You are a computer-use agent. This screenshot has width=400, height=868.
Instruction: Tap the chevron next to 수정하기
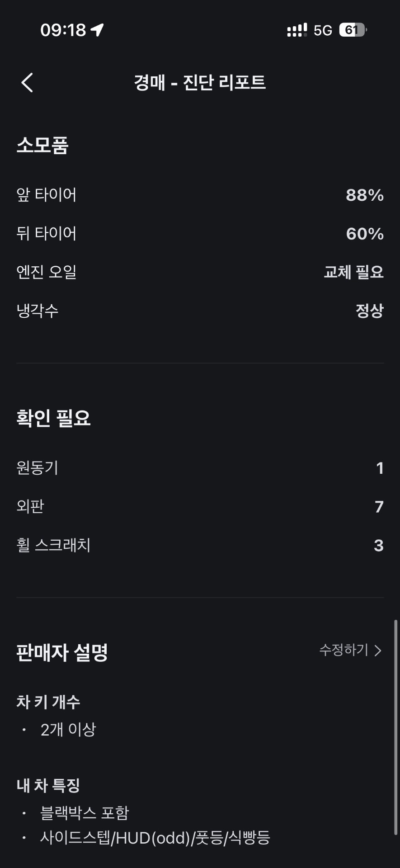(378, 651)
